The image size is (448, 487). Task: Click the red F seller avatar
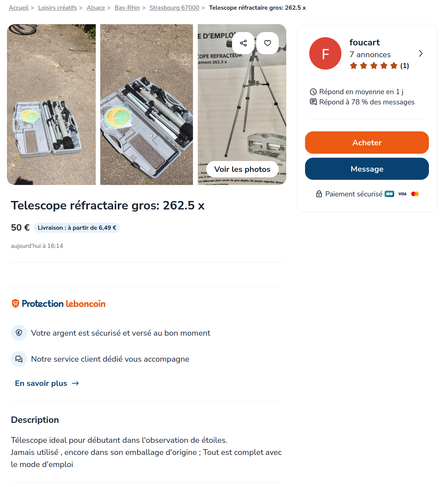[325, 54]
